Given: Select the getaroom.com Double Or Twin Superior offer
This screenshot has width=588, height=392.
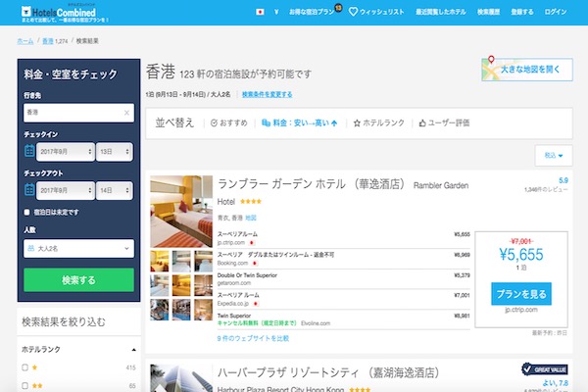Looking at the screenshot, I should tap(344, 279).
